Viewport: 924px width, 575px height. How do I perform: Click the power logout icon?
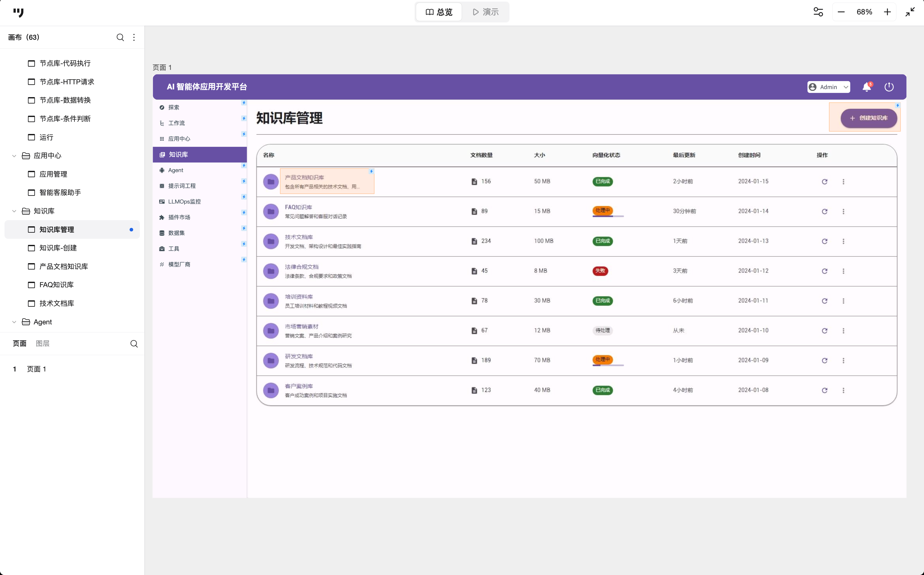pyautogui.click(x=889, y=87)
